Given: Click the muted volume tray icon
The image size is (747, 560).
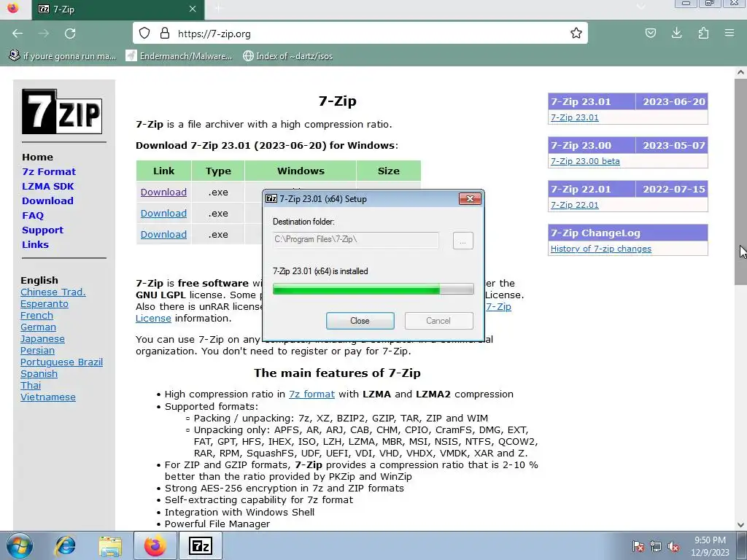Looking at the screenshot, I should 673,546.
